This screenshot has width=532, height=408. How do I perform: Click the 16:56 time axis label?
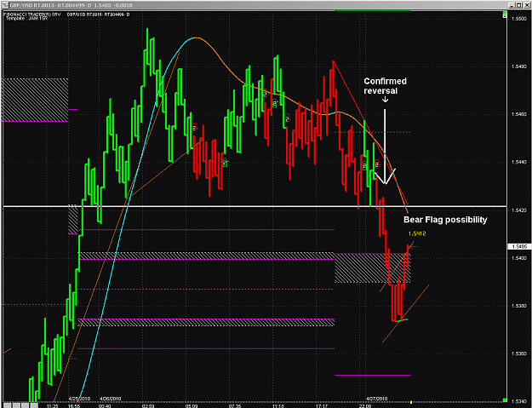74,405
